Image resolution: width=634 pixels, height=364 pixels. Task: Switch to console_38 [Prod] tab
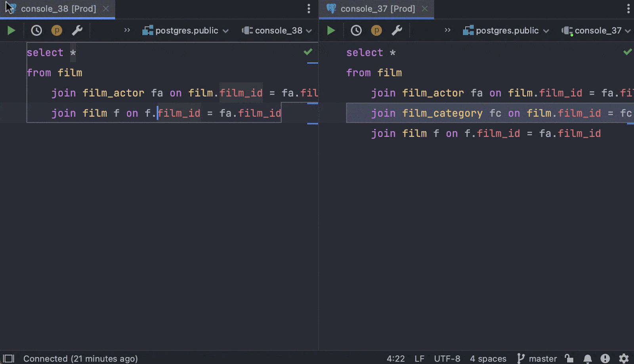coord(58,9)
